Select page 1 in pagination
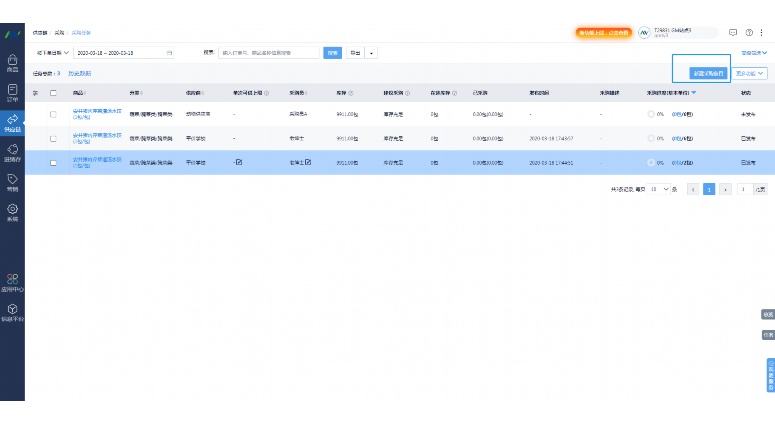This screenshot has height=424, width=775. 709,189
